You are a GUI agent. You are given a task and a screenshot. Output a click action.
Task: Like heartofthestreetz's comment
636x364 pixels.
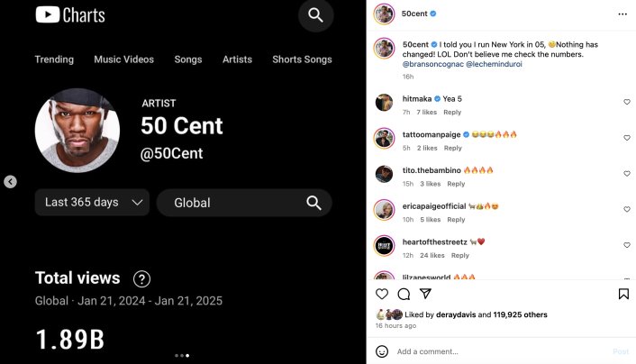click(x=627, y=244)
